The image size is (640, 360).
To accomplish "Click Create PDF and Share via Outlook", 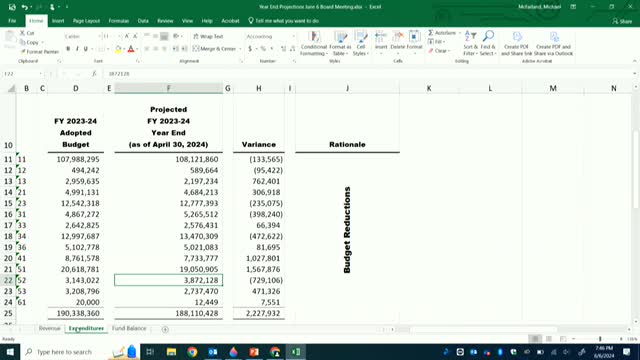I will pyautogui.click(x=553, y=43).
